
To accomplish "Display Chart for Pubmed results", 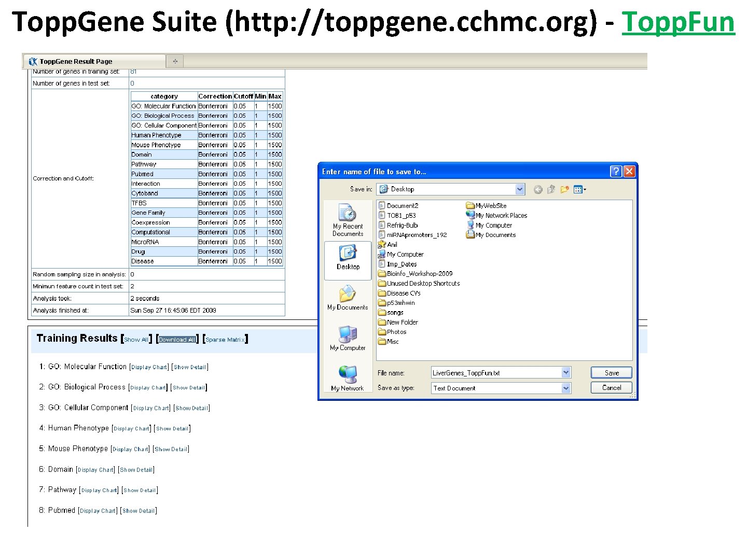I will click(x=98, y=511).
